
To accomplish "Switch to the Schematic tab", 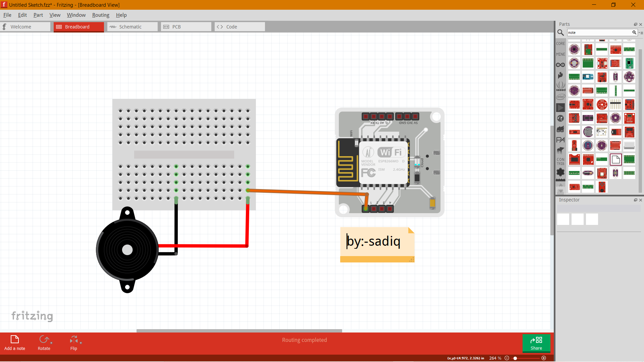I will (x=131, y=26).
